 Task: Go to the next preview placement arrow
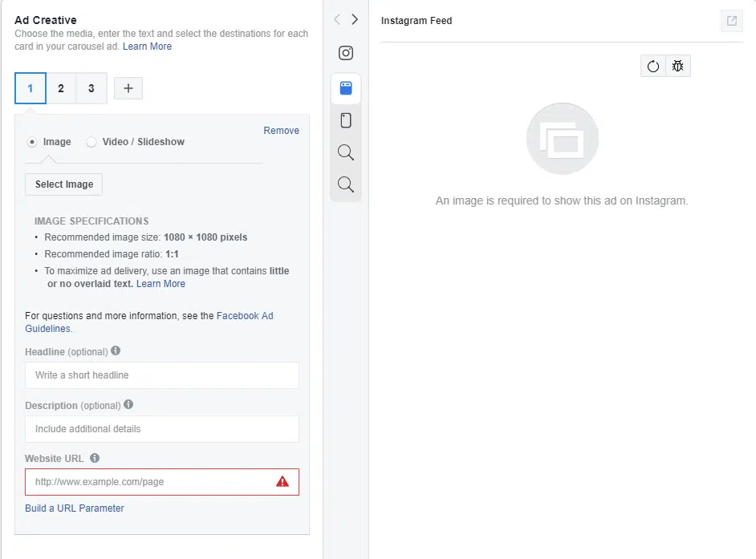coord(355,19)
